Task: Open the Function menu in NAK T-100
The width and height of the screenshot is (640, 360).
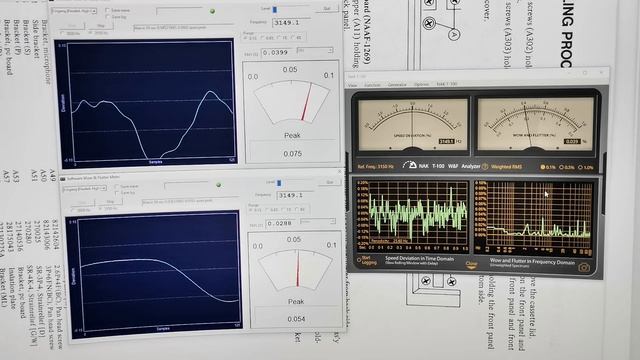Action: (372, 85)
